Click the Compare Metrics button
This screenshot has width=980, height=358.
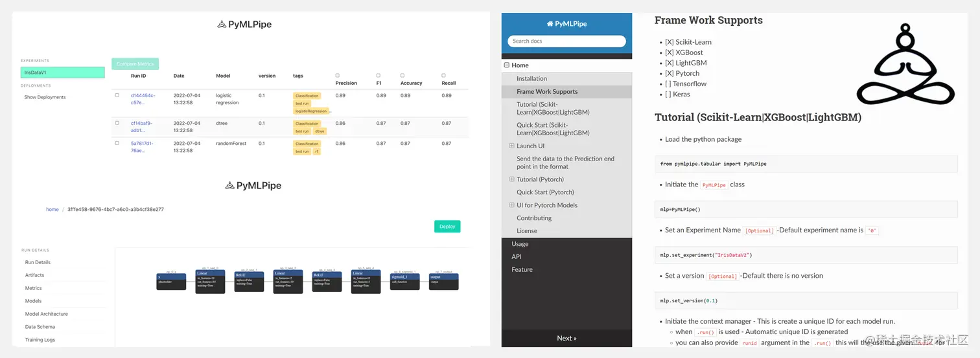[x=135, y=63]
